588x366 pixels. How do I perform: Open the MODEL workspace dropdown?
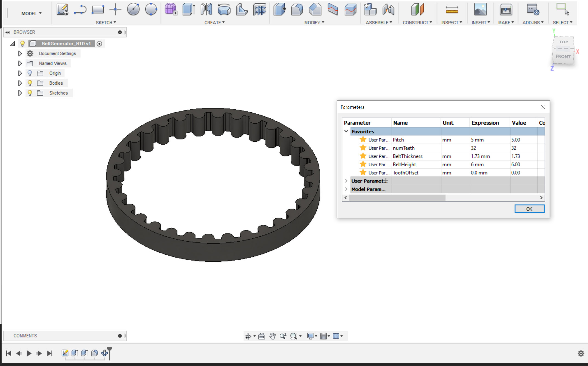(x=32, y=13)
